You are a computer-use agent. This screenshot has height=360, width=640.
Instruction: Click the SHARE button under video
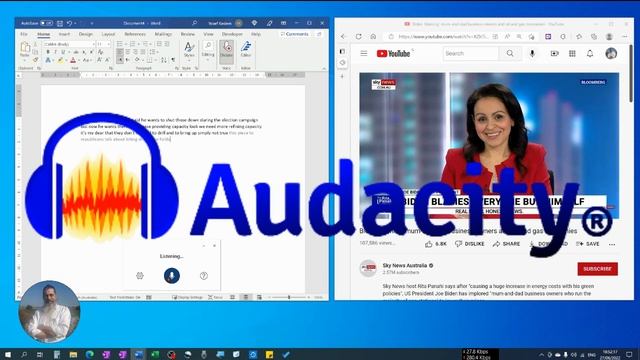[x=506, y=244]
